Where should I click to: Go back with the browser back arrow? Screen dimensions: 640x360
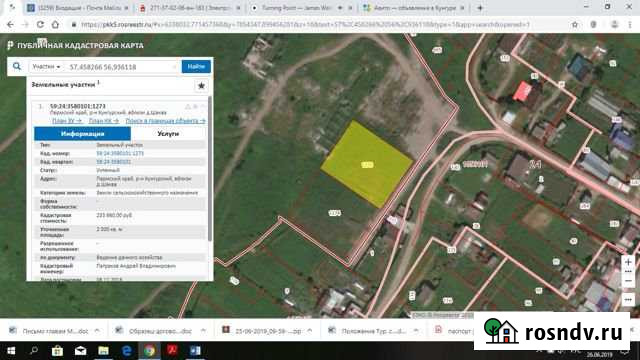pos(10,24)
